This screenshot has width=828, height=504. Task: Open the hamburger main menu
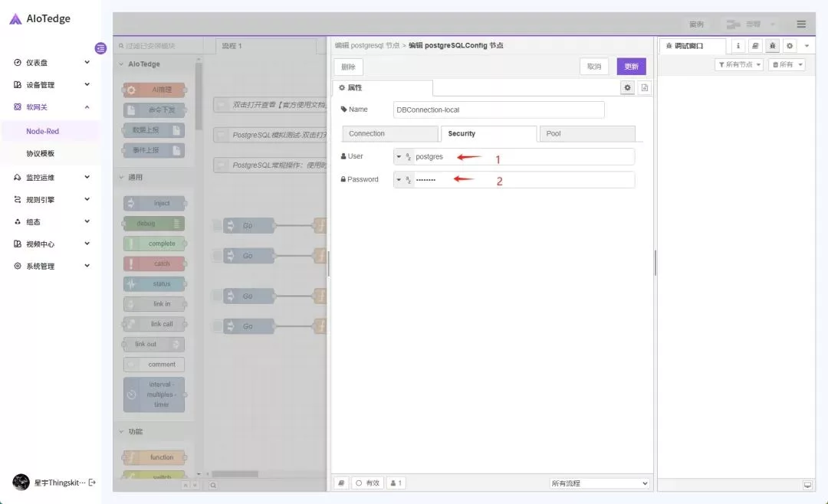pyautogui.click(x=801, y=25)
